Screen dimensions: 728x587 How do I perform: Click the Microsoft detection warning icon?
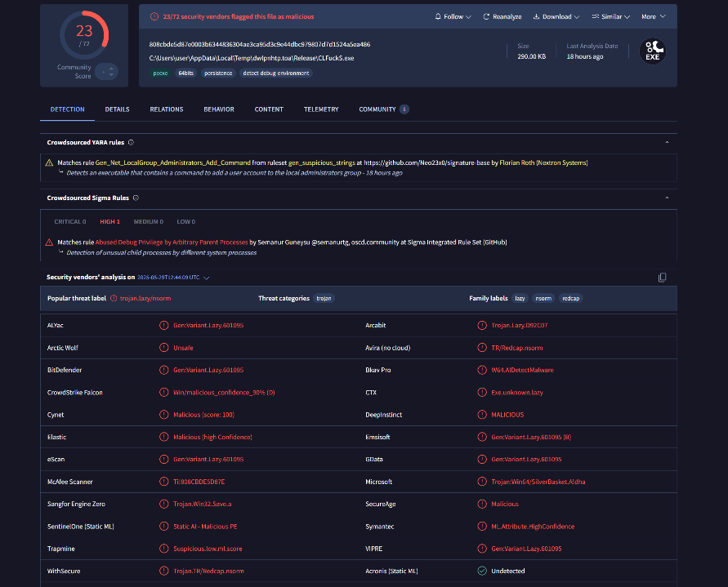coord(482,482)
